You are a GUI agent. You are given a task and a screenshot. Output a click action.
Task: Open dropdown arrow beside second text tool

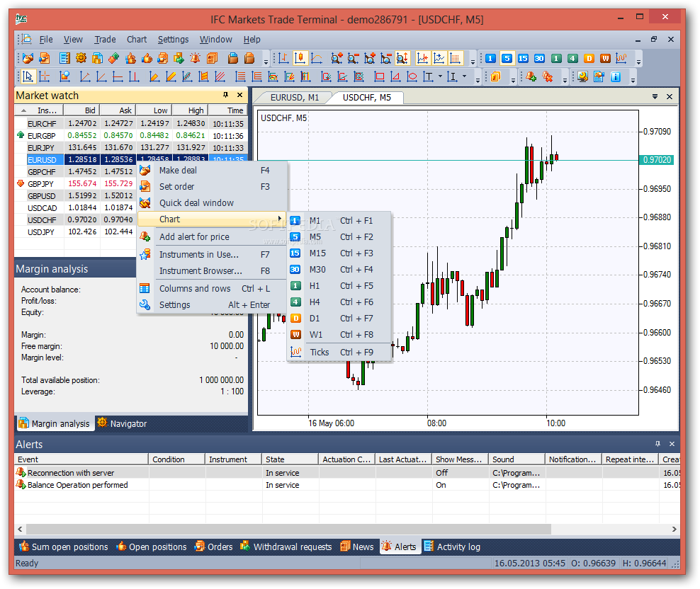coord(464,76)
